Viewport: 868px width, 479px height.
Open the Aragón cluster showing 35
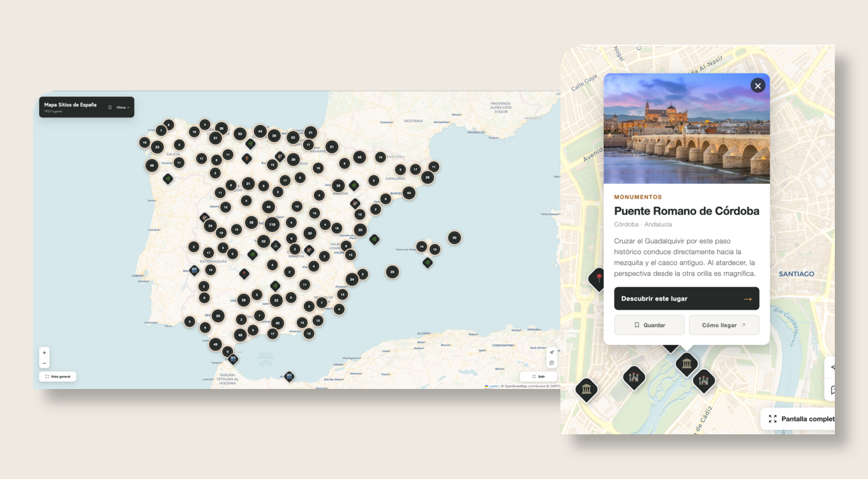(338, 186)
